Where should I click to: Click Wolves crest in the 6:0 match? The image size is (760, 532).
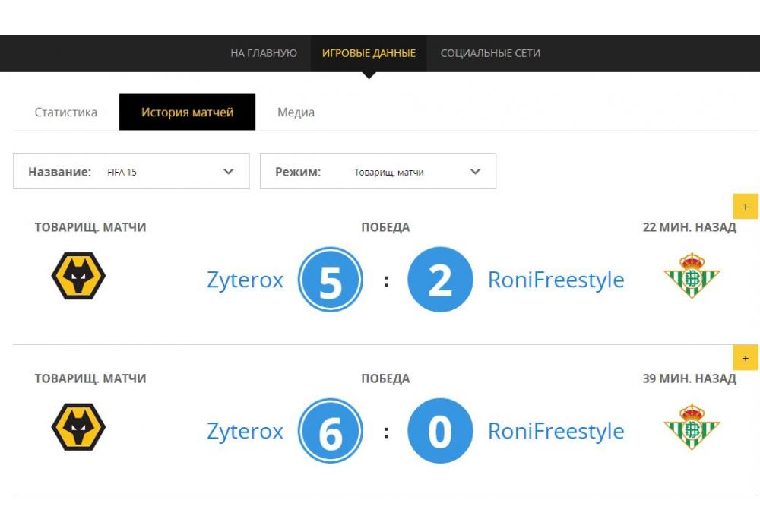point(78,426)
